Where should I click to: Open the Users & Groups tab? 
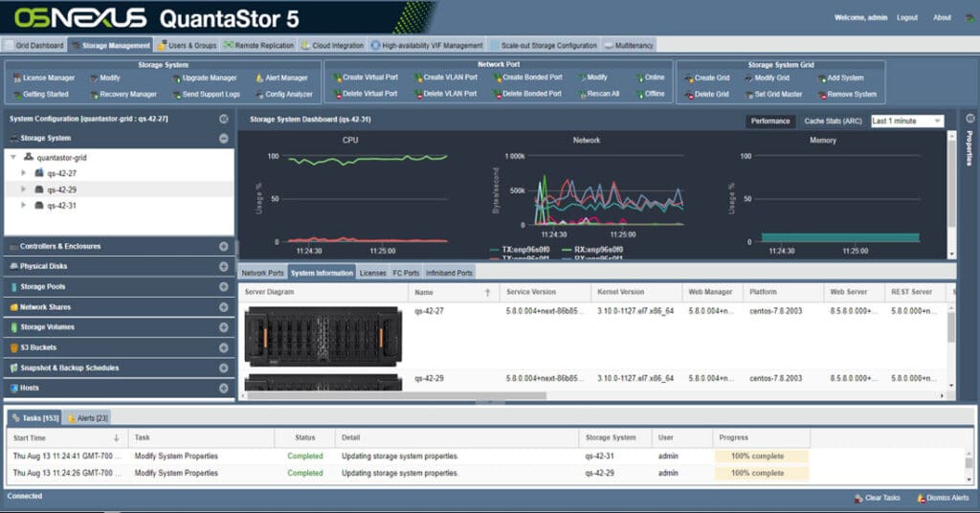click(187, 46)
